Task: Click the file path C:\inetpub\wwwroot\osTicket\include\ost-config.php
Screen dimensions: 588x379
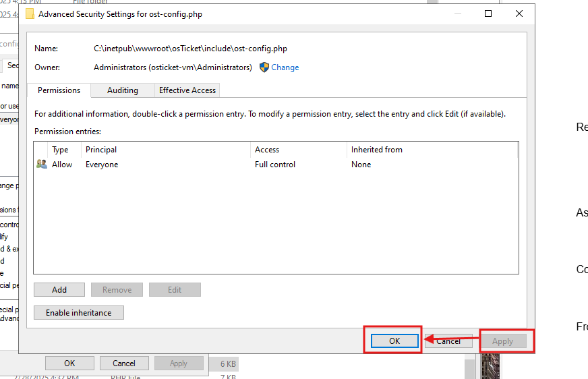Action: coord(191,49)
